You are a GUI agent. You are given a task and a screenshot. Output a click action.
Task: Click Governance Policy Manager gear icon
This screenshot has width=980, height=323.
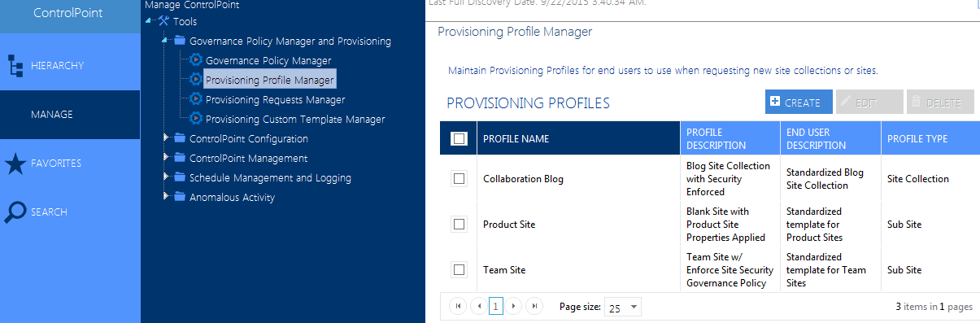coord(195,59)
